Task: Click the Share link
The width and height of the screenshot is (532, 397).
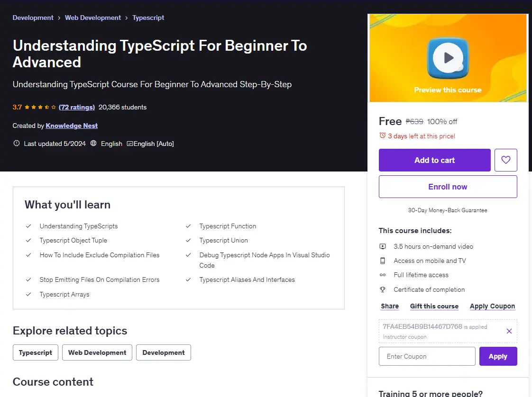Action: pyautogui.click(x=390, y=306)
